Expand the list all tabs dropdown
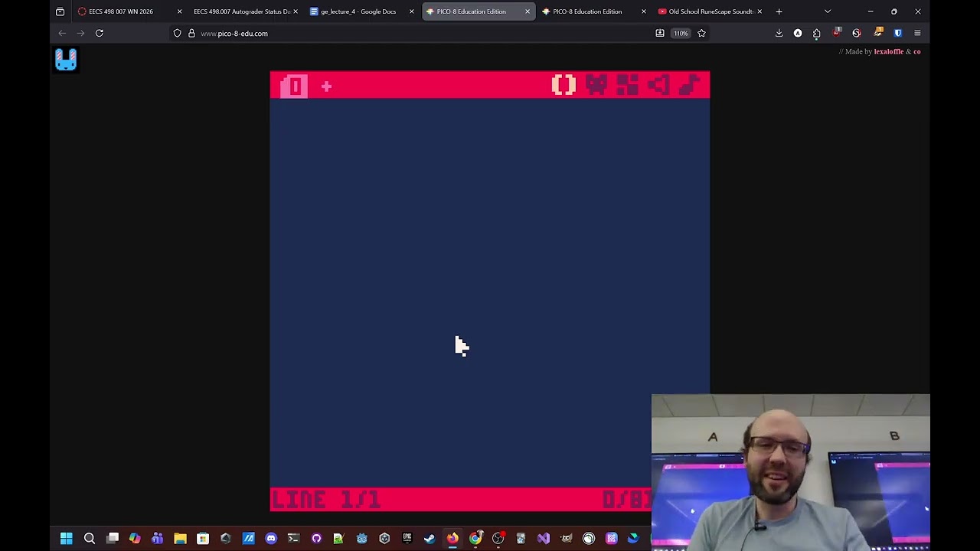 click(828, 11)
